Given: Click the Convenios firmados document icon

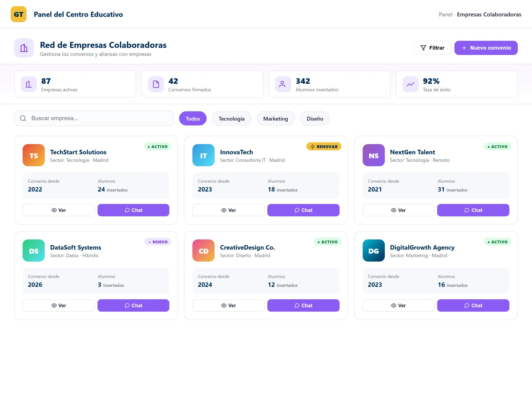Looking at the screenshot, I should coord(156,84).
